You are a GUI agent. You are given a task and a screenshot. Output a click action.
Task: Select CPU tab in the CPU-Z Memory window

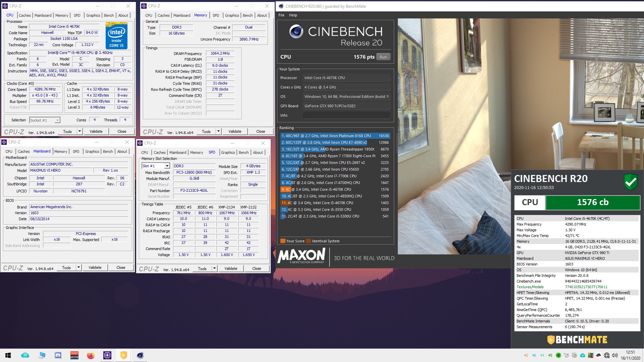(x=149, y=15)
